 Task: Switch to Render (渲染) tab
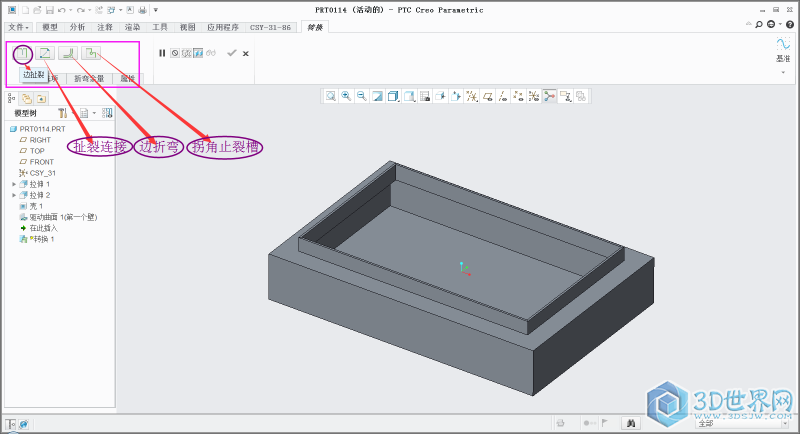133,27
